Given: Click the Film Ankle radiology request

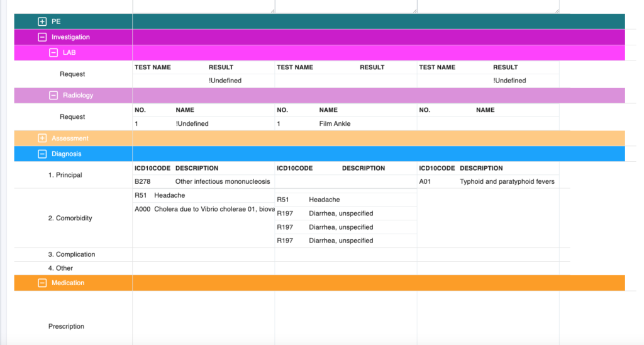Looking at the screenshot, I should pyautogui.click(x=335, y=124).
